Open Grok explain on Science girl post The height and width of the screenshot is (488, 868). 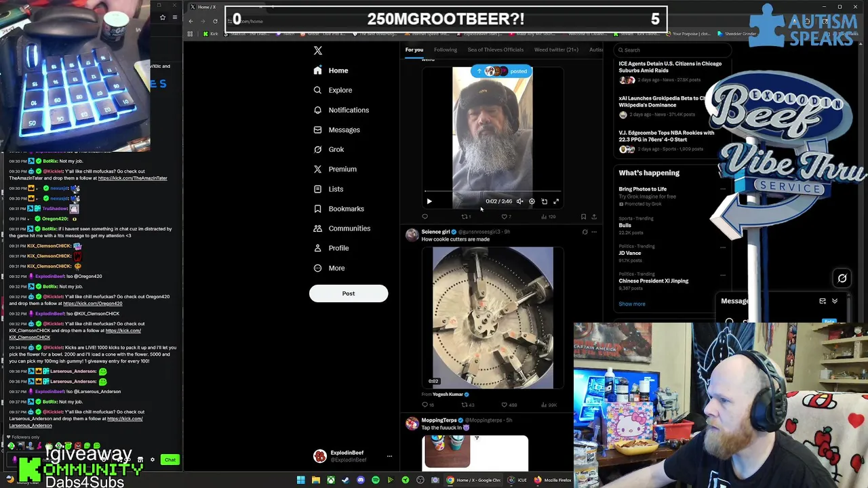point(585,232)
